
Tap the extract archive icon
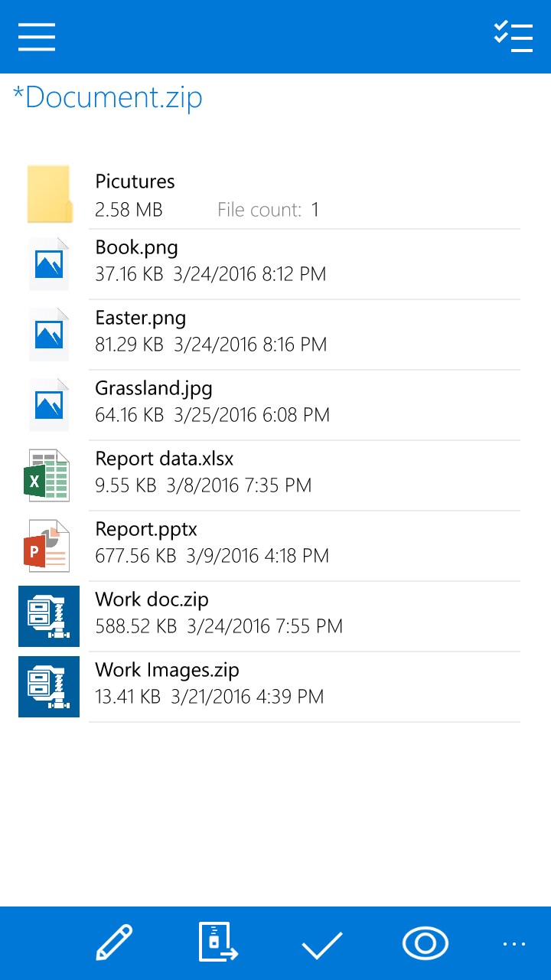coord(218,942)
